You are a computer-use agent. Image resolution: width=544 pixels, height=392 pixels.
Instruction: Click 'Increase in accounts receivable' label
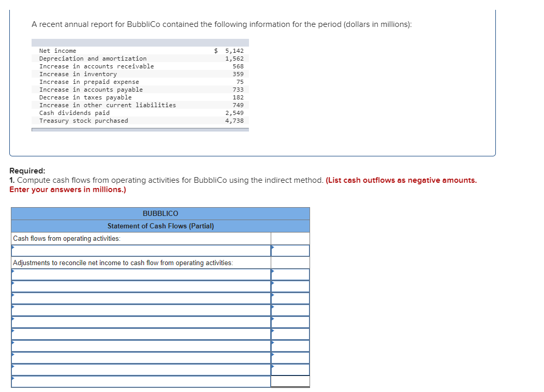click(96, 66)
